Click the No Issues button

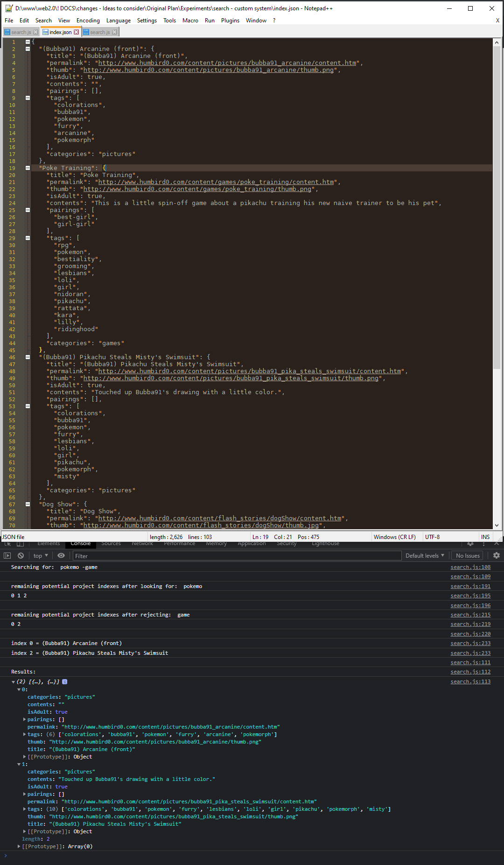click(468, 555)
